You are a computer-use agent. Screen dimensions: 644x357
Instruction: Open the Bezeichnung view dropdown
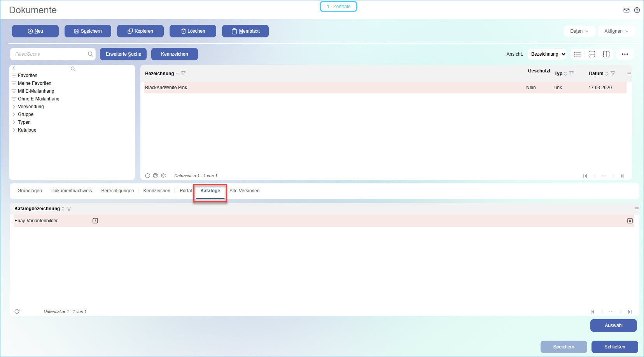(547, 54)
